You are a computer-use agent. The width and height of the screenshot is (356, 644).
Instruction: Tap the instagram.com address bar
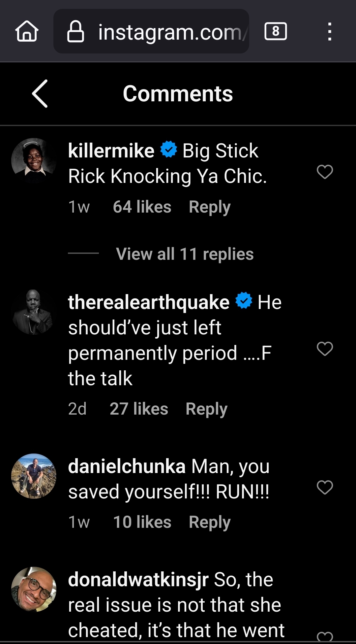(170, 32)
